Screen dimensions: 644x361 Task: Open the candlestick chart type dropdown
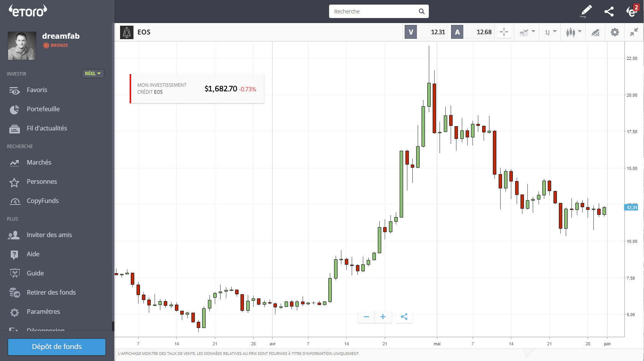pyautogui.click(x=573, y=32)
